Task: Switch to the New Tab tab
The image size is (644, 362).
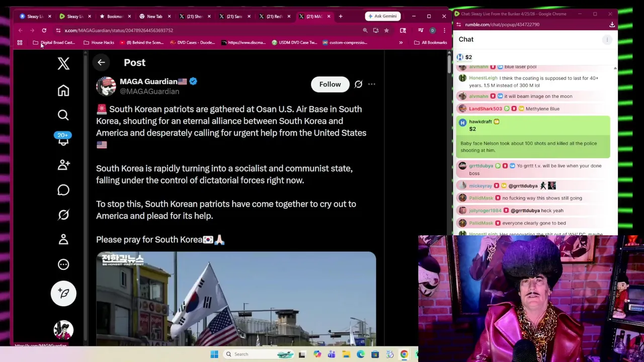Action: (x=154, y=16)
